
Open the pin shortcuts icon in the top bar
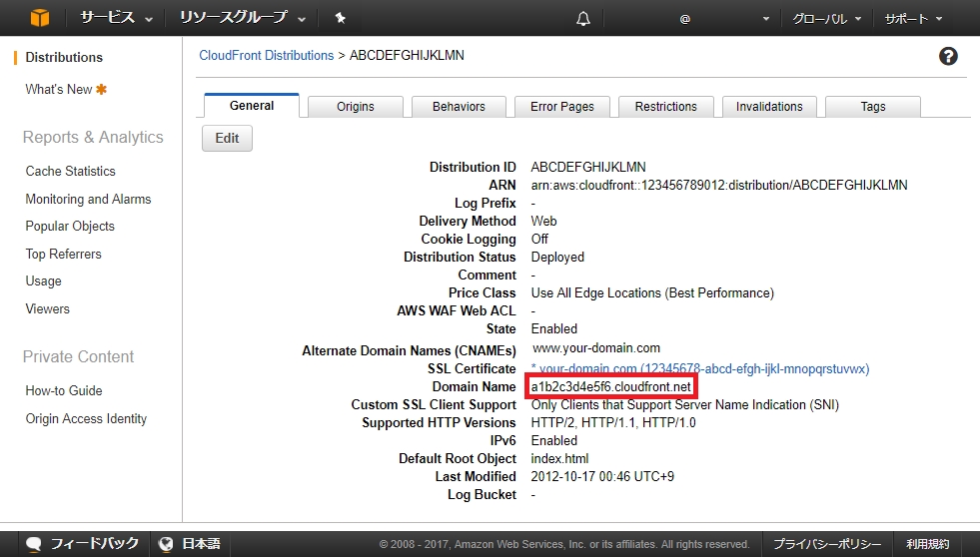point(340,18)
